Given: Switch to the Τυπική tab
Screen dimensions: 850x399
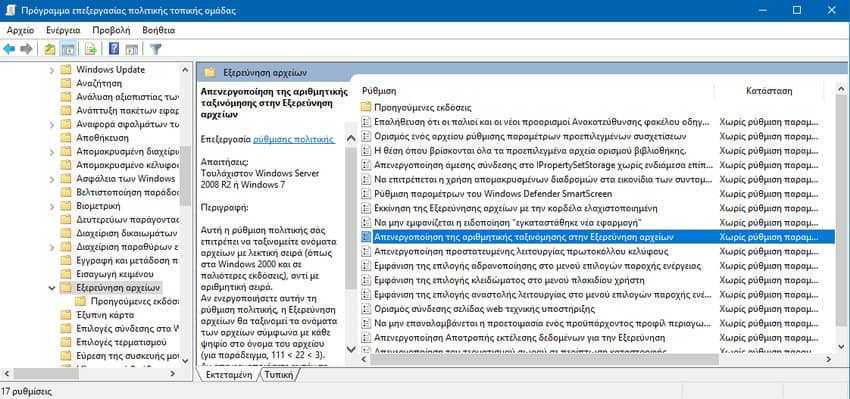Looking at the screenshot, I should point(279,375).
